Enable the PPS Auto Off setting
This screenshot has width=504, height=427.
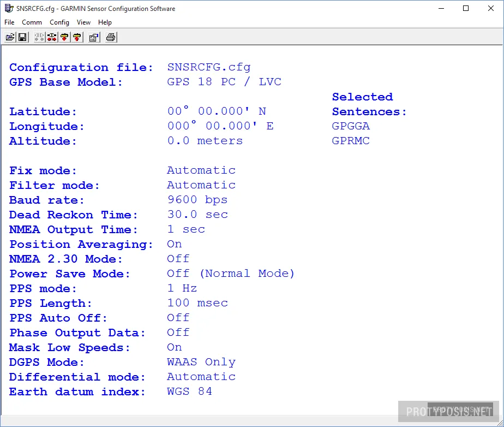[x=178, y=317]
